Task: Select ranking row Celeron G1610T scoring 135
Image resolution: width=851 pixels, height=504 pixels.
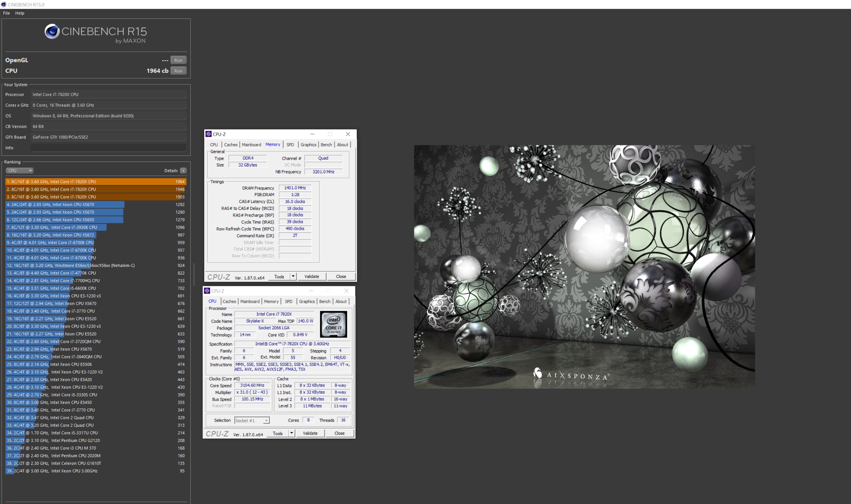Action: (x=96, y=463)
